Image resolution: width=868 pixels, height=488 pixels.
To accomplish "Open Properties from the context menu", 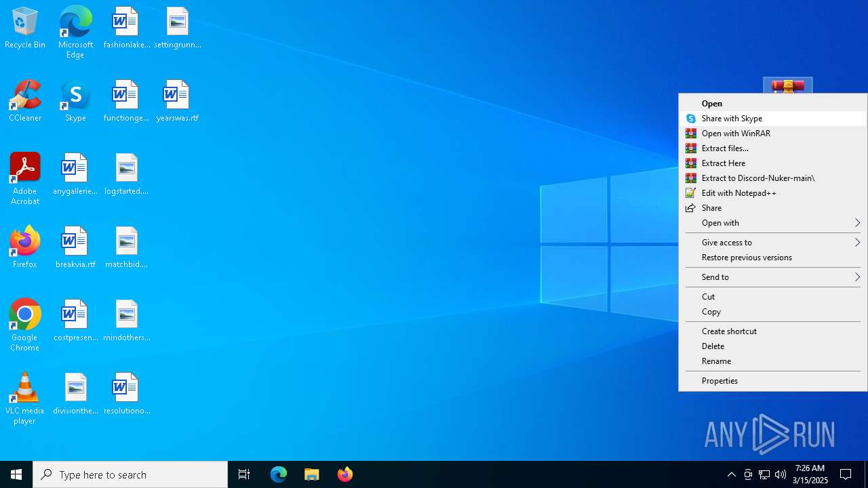I will [x=773, y=381].
